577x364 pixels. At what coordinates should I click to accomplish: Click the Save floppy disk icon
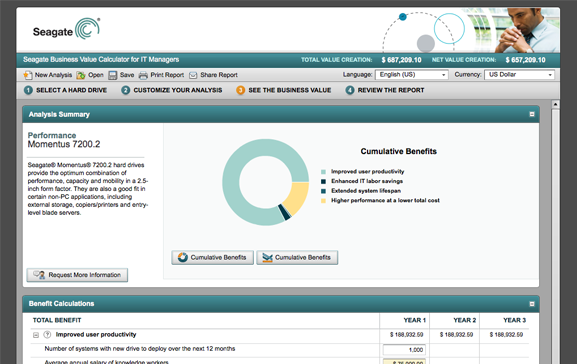click(113, 75)
